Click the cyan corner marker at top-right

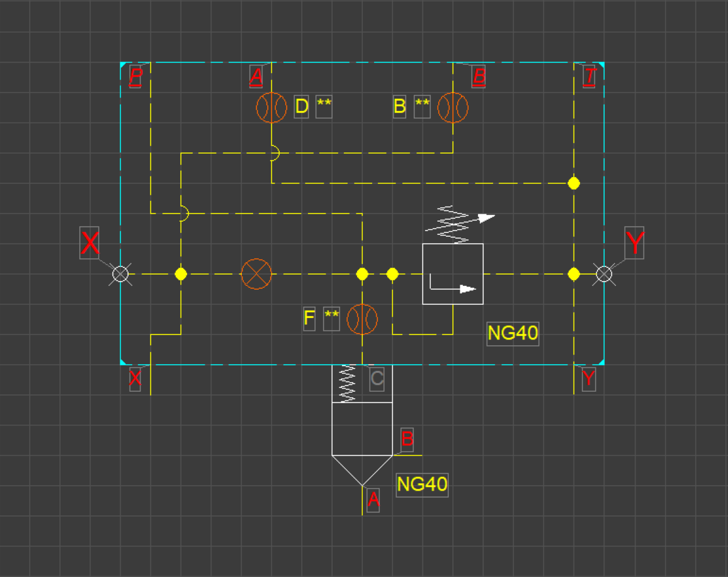[601, 65]
